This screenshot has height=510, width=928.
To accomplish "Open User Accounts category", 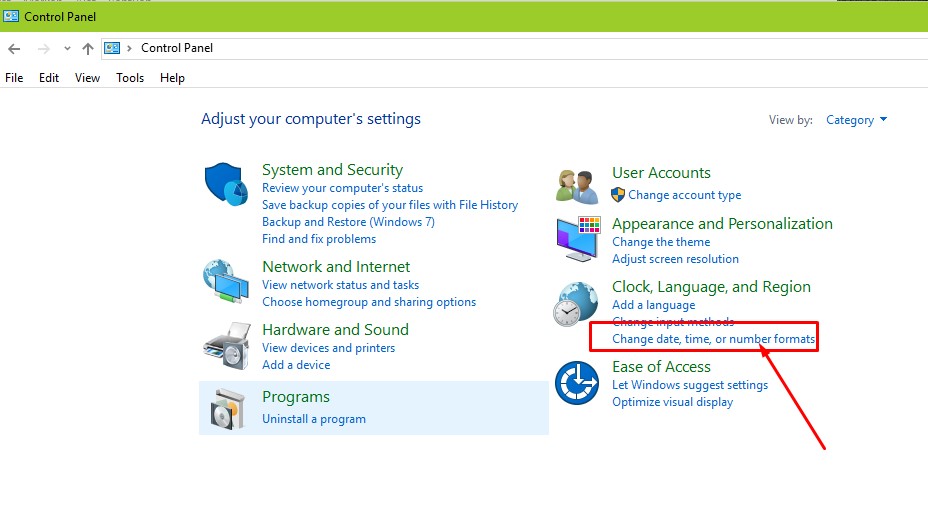I will 661,173.
